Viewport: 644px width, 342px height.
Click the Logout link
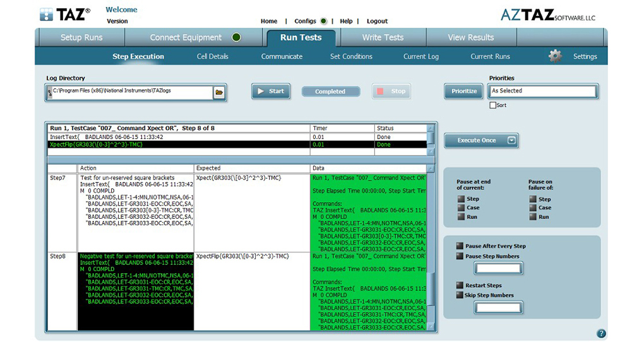coord(377,21)
